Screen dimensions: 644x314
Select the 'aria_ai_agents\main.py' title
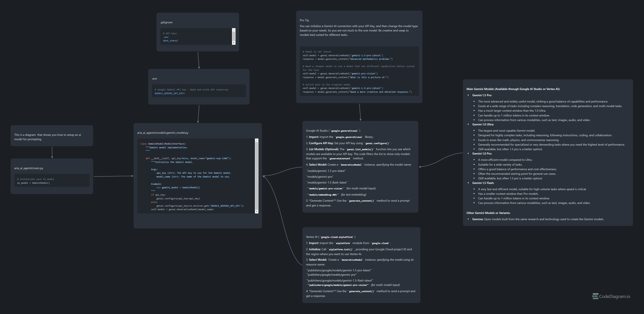[29, 168]
